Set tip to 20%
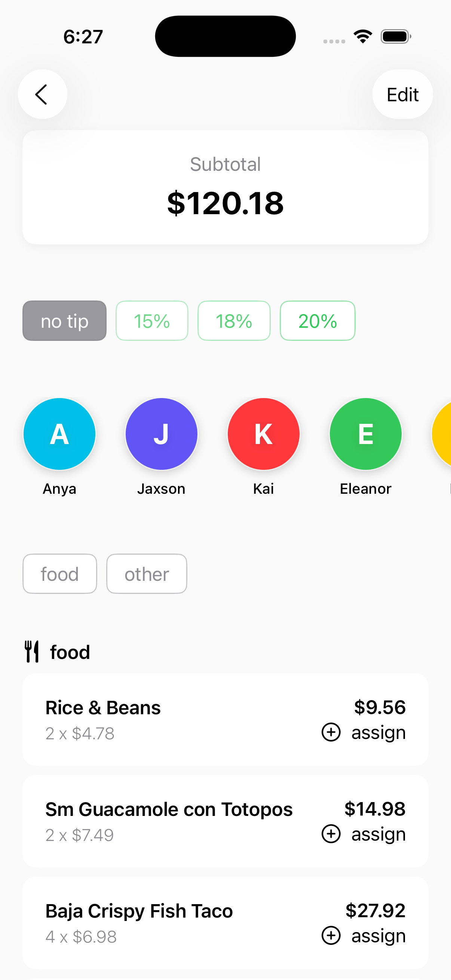 pyautogui.click(x=317, y=321)
